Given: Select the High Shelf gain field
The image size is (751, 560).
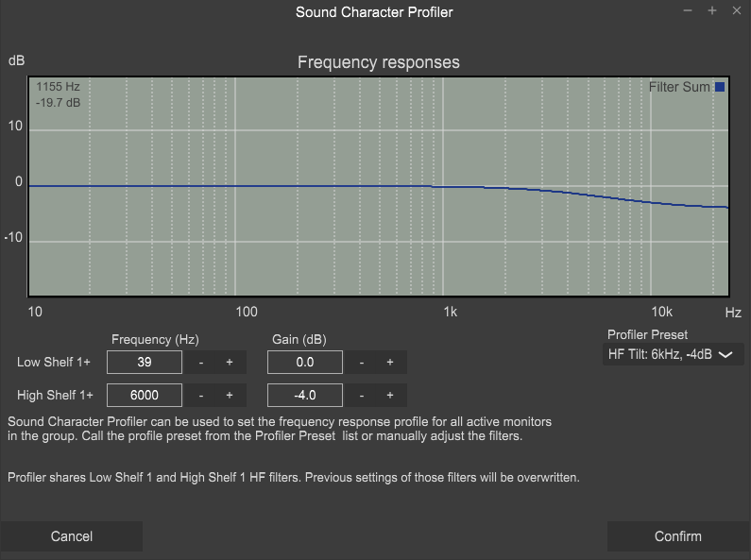Looking at the screenshot, I should click(x=305, y=396).
